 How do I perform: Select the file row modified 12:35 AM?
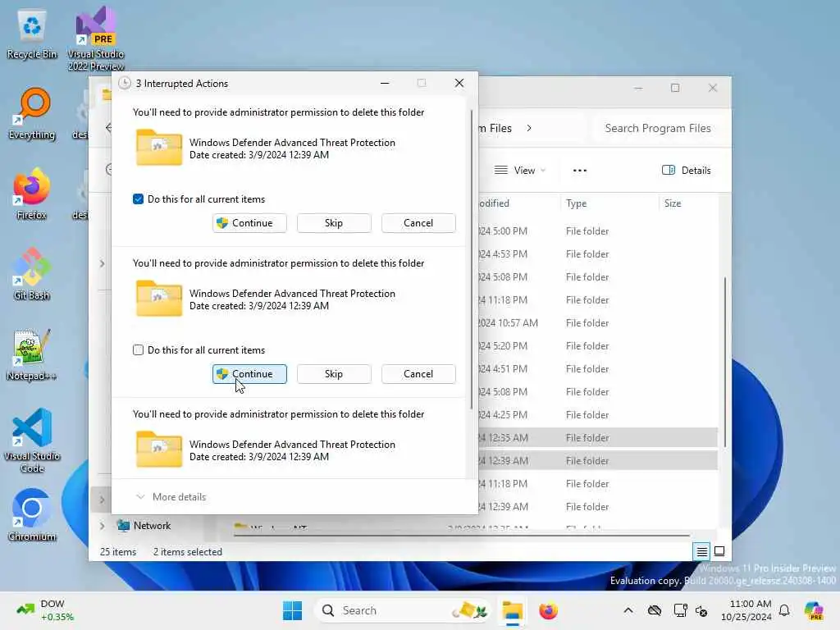point(597,438)
